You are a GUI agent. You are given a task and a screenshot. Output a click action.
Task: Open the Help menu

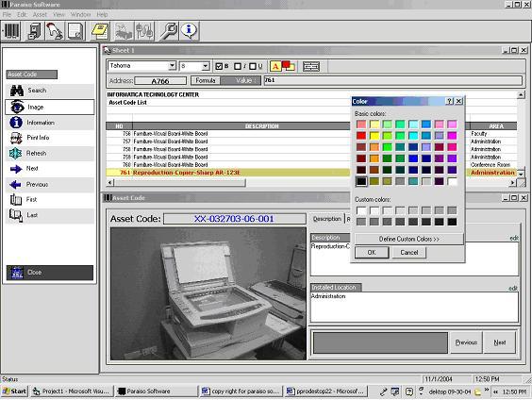pyautogui.click(x=102, y=14)
